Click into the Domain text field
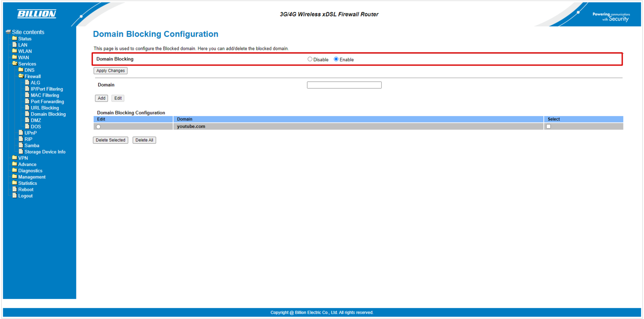644x319 pixels. point(344,85)
